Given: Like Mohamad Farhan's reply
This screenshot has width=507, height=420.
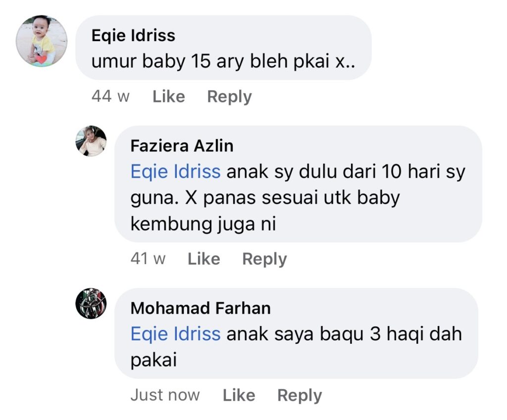Looking at the screenshot, I should [239, 395].
